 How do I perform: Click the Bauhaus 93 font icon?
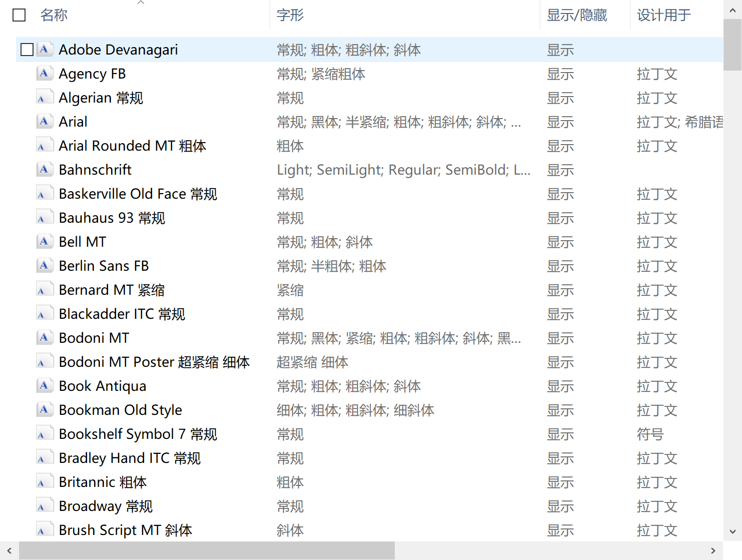click(45, 218)
